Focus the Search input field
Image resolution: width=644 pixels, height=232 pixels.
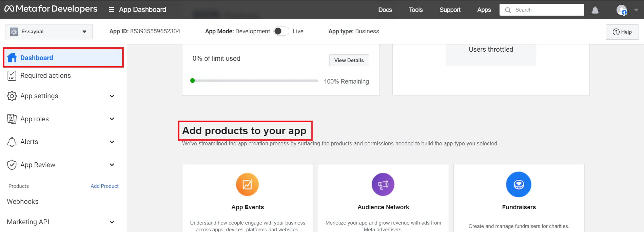pyautogui.click(x=542, y=10)
